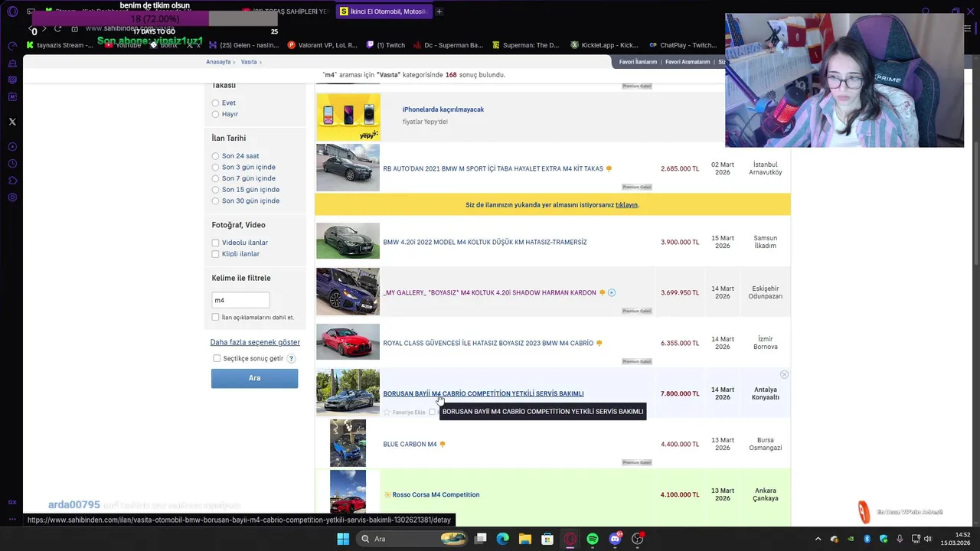This screenshot has width=980, height=551.
Task: Open Spotify from the taskbar
Action: pos(593,539)
